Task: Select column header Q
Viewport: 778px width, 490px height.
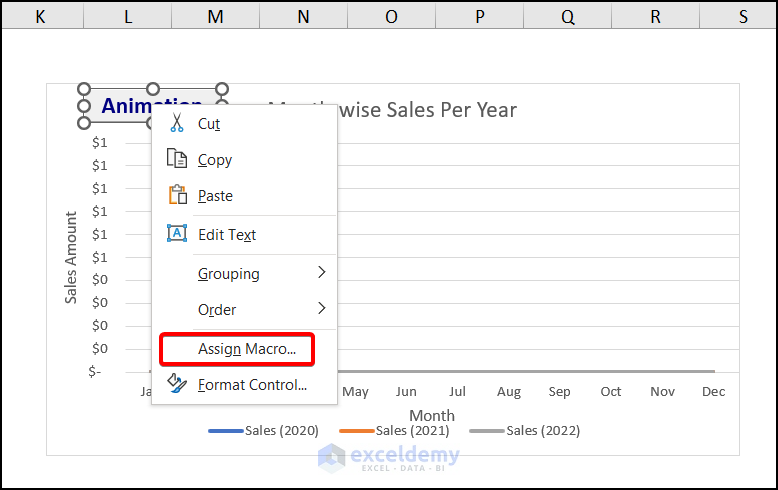Action: [567, 16]
